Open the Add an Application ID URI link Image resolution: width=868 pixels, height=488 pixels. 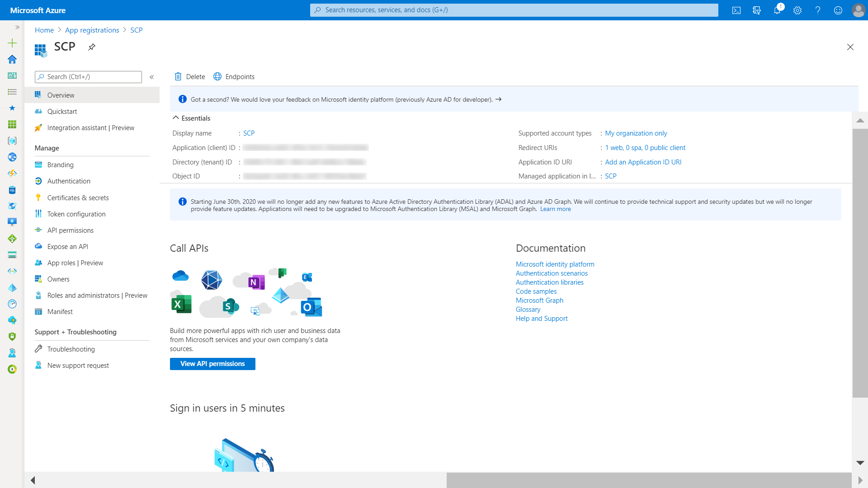point(643,162)
